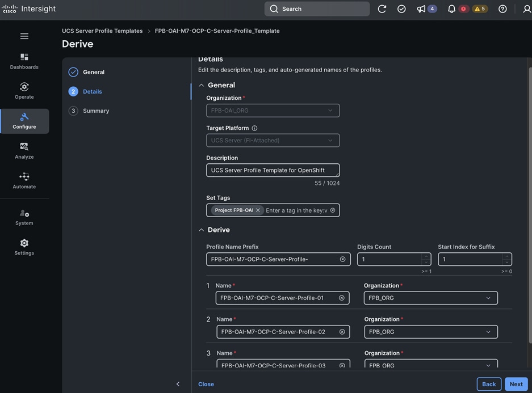Open announcements megaphone icon
Screen dimensions: 532x393
(421, 9)
